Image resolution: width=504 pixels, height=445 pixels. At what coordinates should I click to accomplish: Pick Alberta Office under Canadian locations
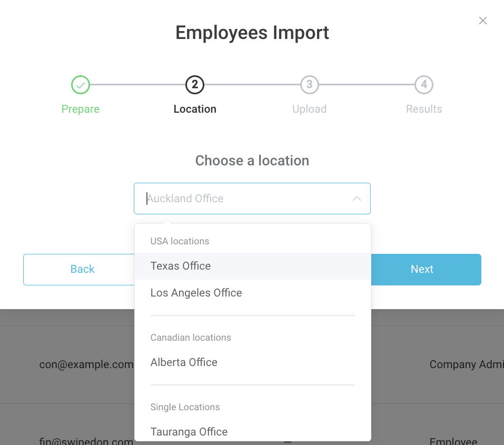click(184, 362)
